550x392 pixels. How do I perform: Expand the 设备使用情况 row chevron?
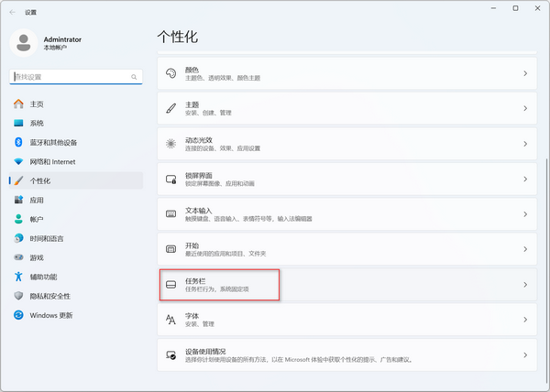[525, 354]
